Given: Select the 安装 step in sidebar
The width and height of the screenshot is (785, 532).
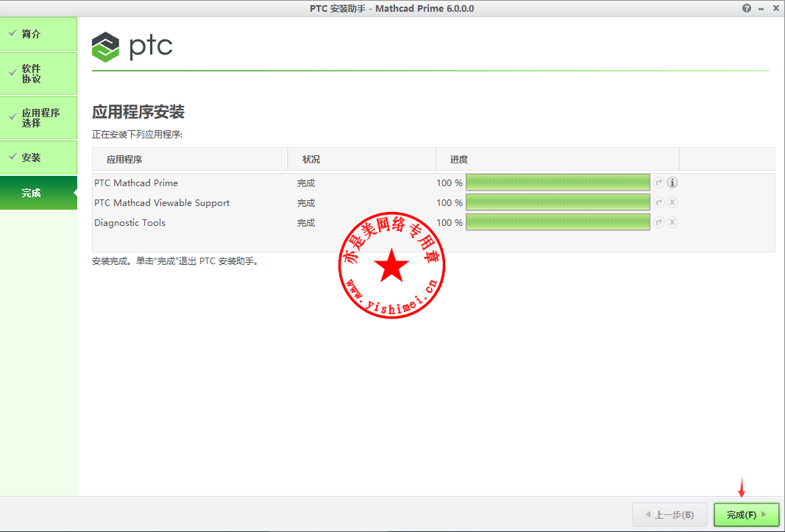Looking at the screenshot, I should click(x=38, y=157).
